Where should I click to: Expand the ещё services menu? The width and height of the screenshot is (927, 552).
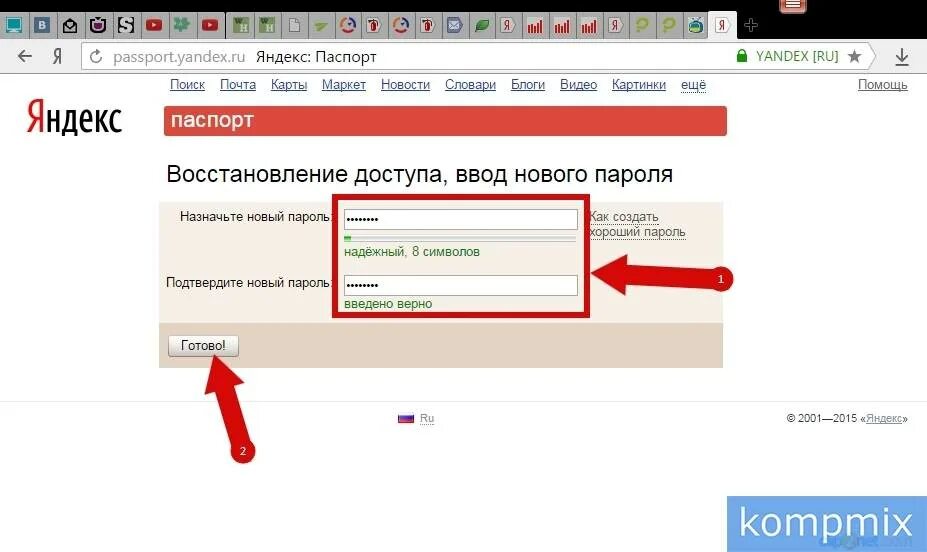[693, 85]
